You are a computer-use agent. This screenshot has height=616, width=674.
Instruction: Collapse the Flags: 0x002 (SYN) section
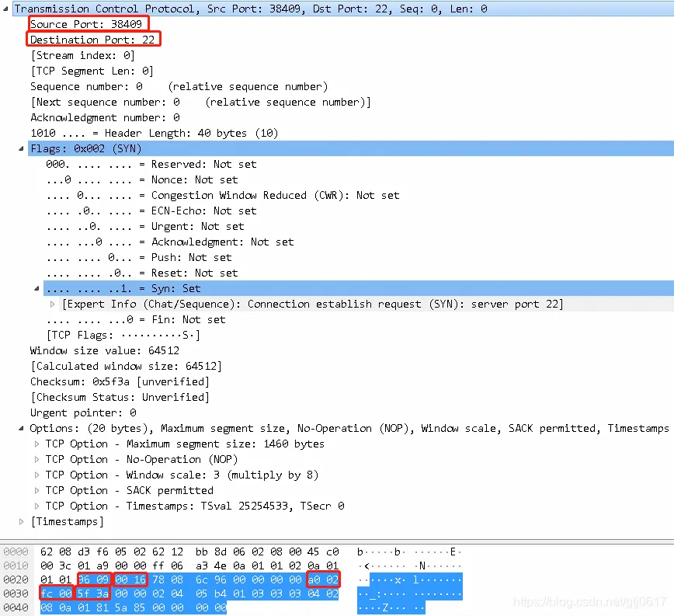(21, 148)
